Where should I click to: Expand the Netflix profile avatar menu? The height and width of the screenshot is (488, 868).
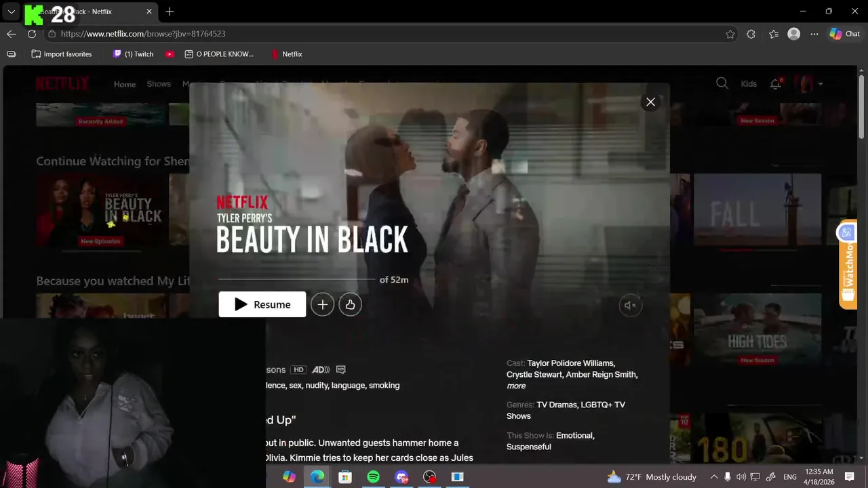[x=809, y=84]
